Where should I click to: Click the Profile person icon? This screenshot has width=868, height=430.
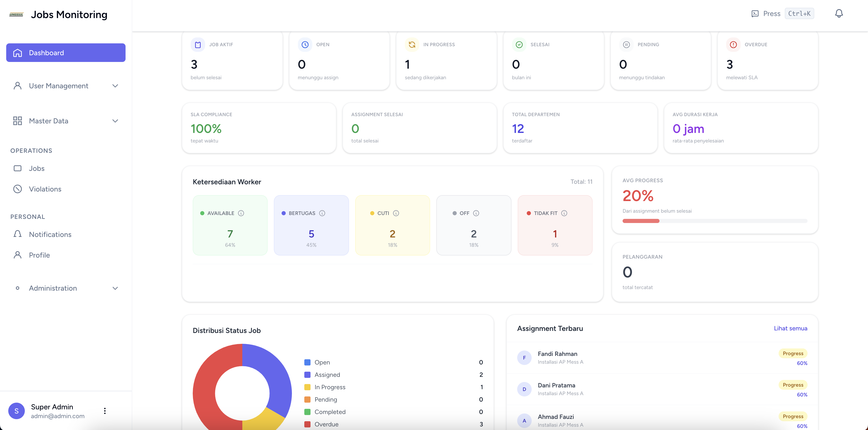[18, 255]
